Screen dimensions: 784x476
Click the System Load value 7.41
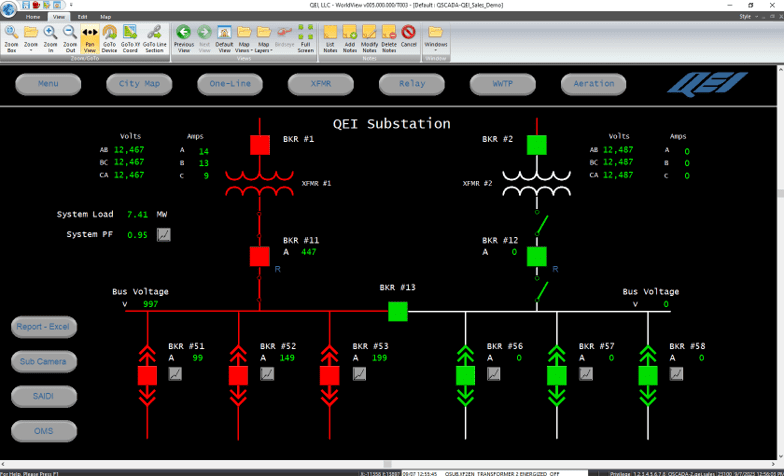click(x=137, y=214)
